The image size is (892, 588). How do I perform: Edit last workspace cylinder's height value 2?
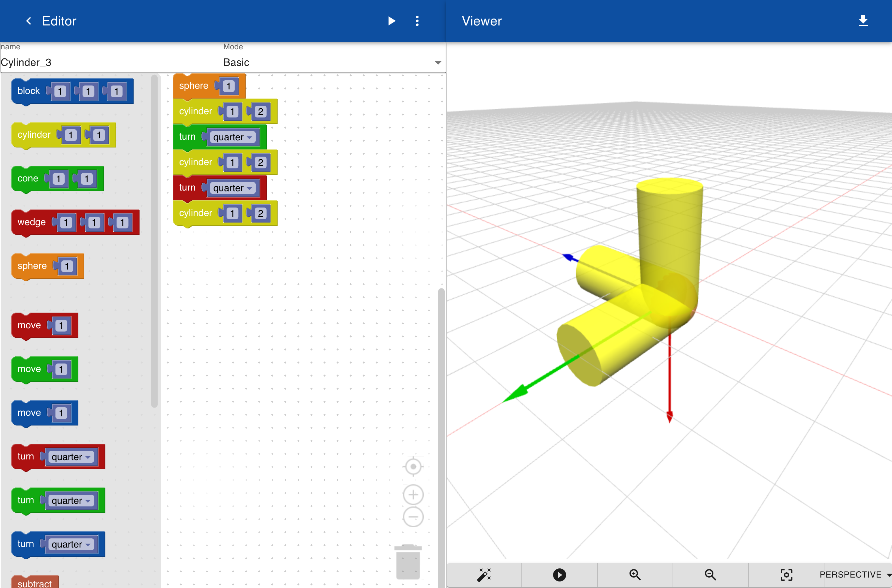click(x=261, y=214)
